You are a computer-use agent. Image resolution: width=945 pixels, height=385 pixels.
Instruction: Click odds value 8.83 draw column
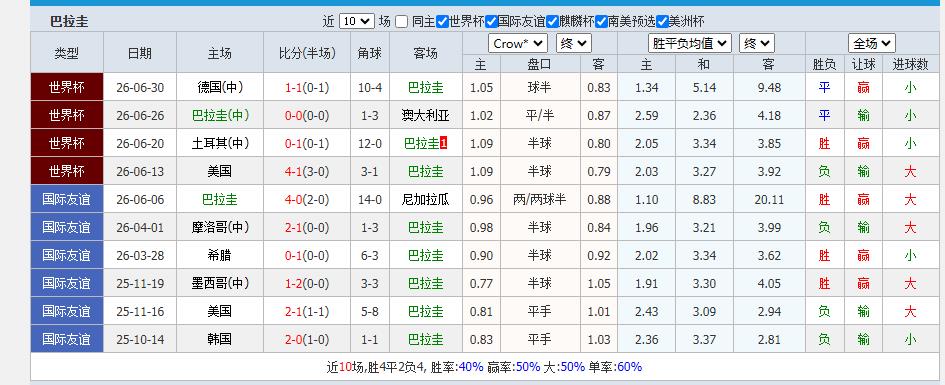pos(704,199)
